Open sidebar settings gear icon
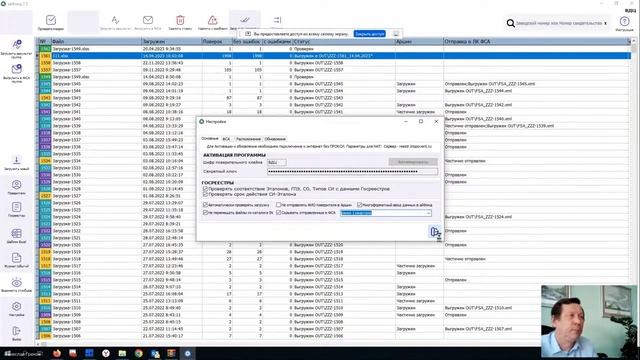This screenshot has width=640, height=360. (16, 307)
